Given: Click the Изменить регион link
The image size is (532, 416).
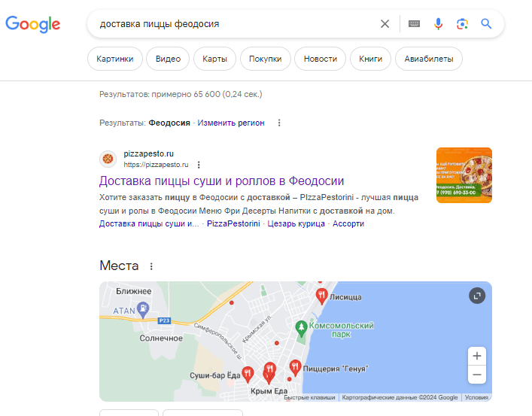Looking at the screenshot, I should point(231,123).
